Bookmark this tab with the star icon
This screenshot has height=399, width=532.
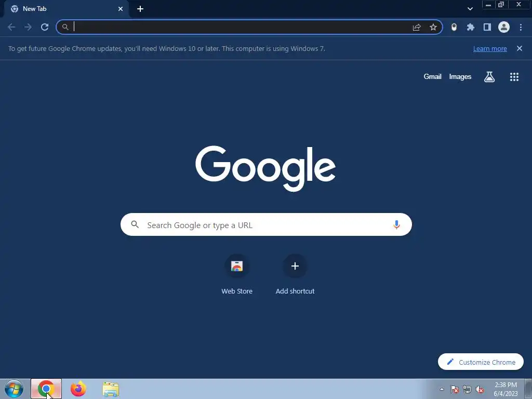[x=433, y=27]
